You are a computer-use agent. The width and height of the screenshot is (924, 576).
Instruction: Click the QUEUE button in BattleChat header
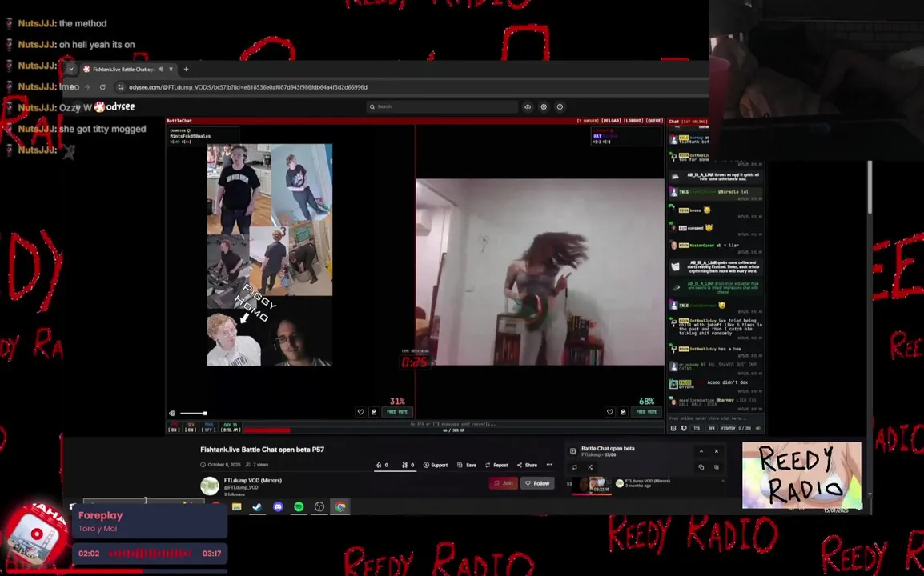[654, 121]
